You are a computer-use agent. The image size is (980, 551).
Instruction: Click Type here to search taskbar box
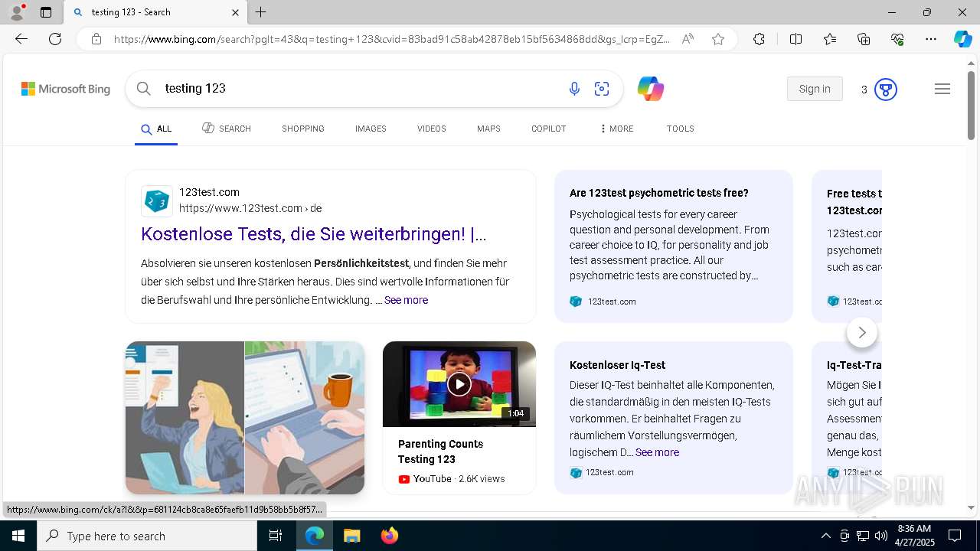147,536
